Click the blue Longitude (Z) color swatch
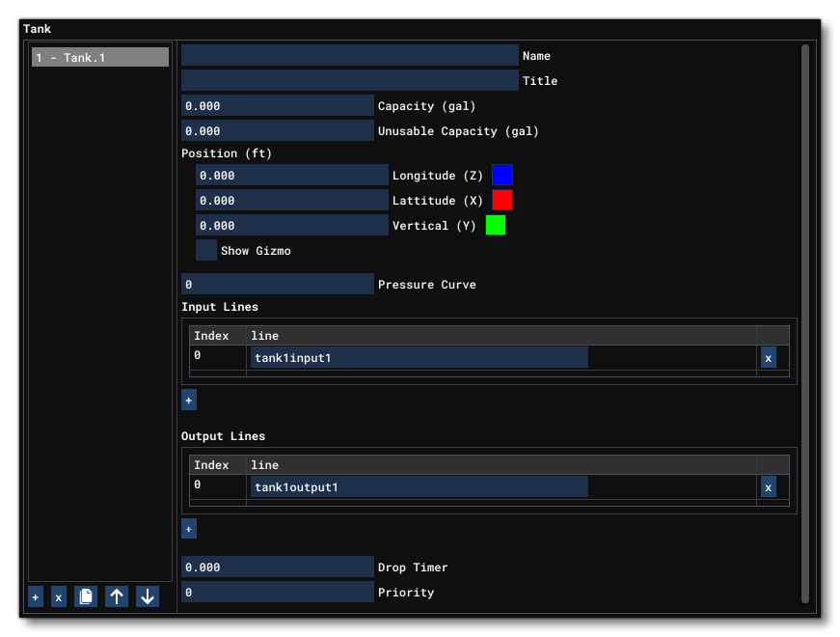This screenshot has height=637, width=840. point(502,175)
